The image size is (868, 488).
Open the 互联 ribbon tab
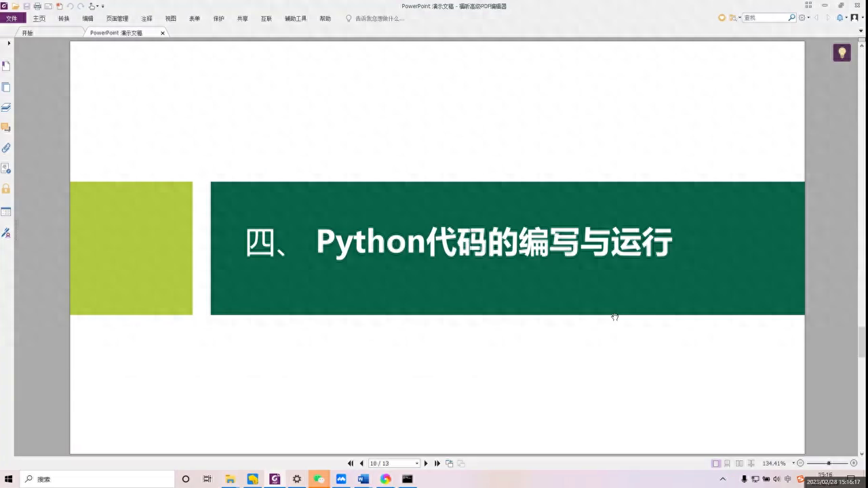[x=267, y=18]
